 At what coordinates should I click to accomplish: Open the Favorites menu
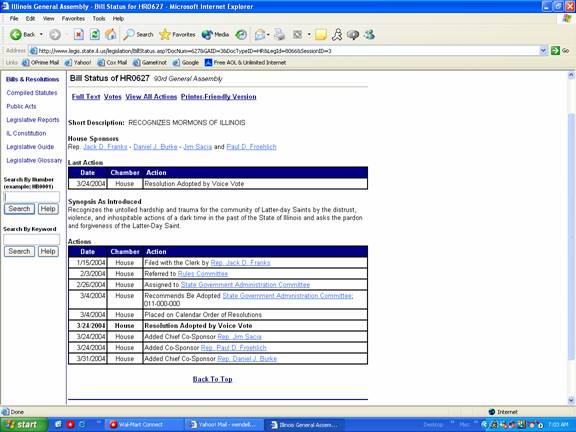[73, 18]
